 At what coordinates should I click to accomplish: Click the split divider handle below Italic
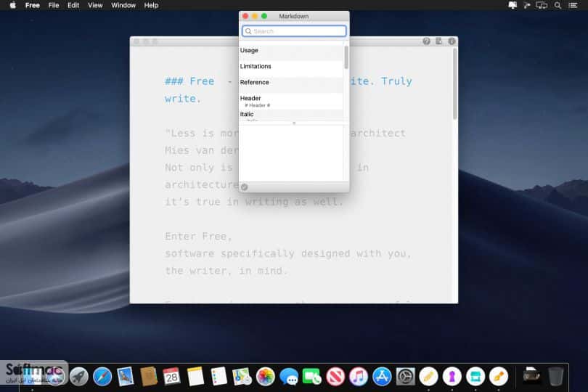(294, 123)
